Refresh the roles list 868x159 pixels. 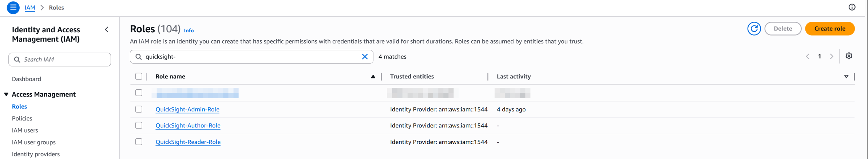754,29
